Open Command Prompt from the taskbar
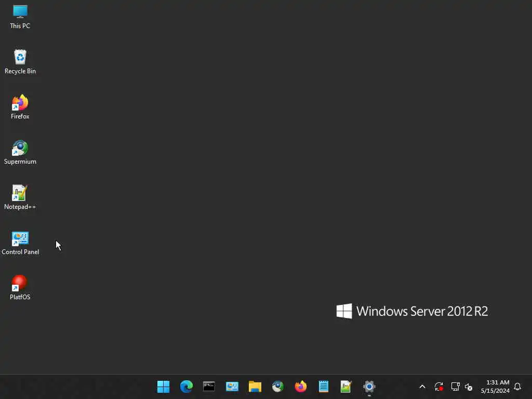 tap(209, 387)
